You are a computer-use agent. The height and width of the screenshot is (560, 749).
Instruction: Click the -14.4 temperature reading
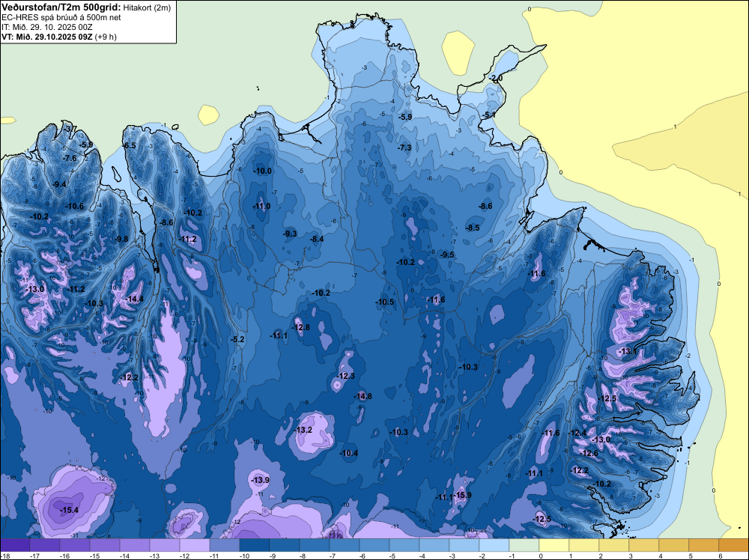(134, 299)
